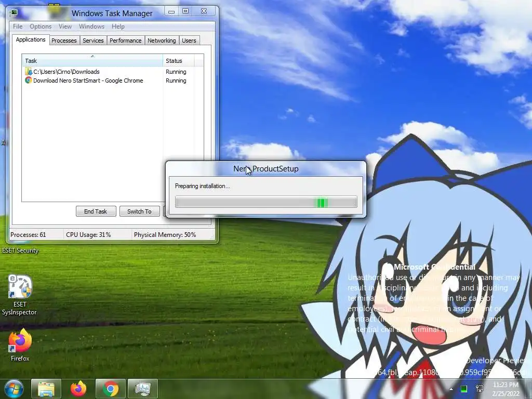Select the Applications tab
The height and width of the screenshot is (399, 532).
point(31,39)
